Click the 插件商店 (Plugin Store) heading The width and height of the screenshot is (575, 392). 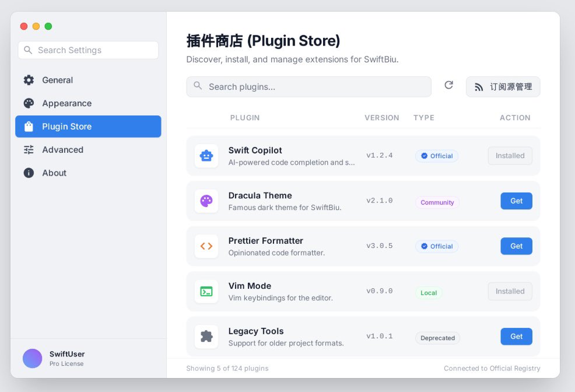point(263,41)
